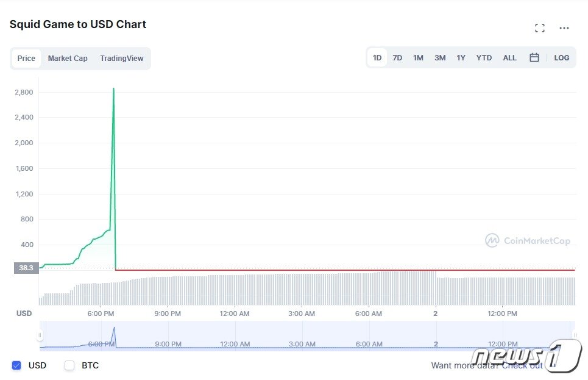Open the calendar date range picker
The image size is (588, 380).
534,58
